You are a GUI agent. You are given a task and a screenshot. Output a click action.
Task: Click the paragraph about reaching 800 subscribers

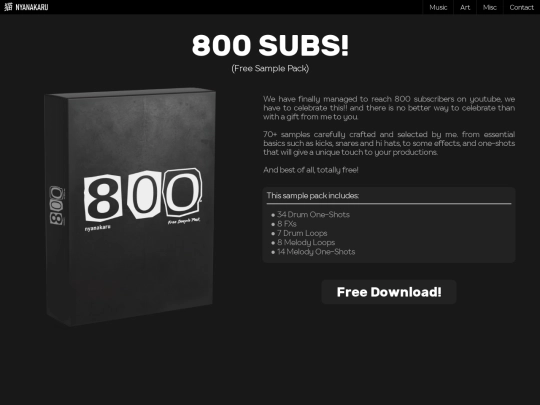pos(389,108)
